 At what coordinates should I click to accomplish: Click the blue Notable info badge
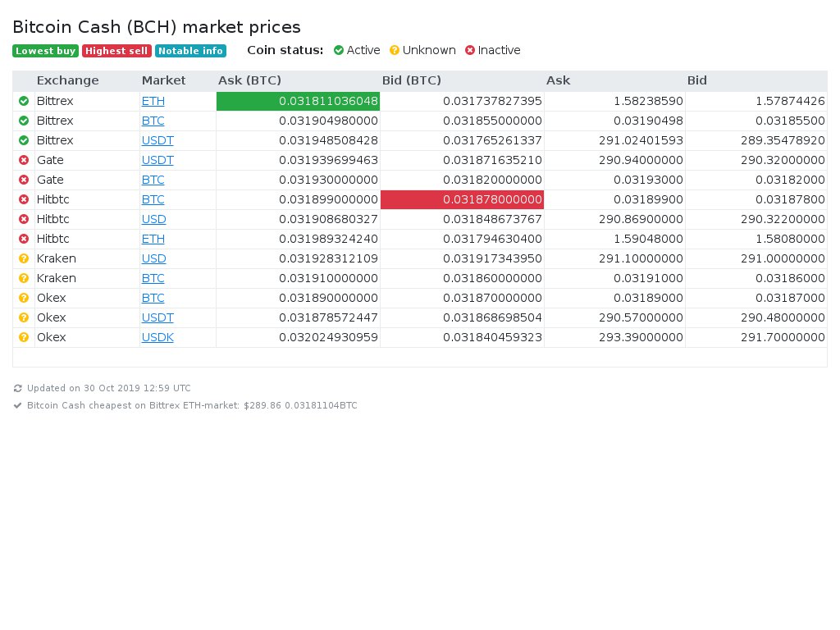tap(190, 51)
